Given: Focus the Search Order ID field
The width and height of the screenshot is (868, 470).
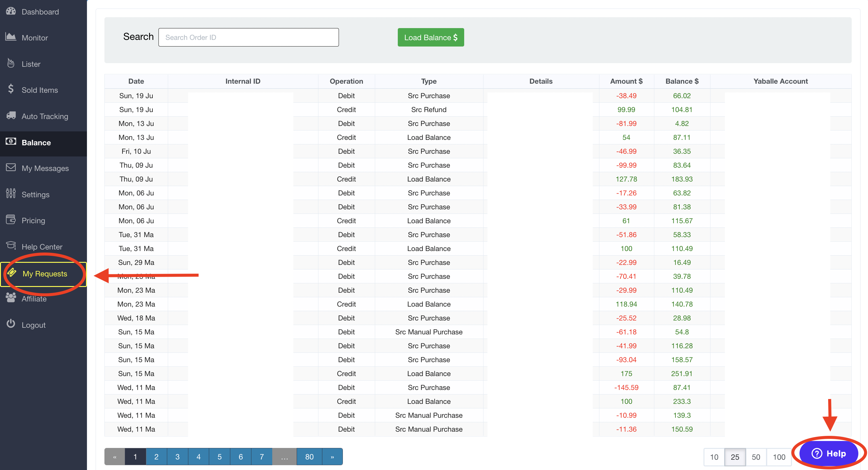Looking at the screenshot, I should (248, 37).
